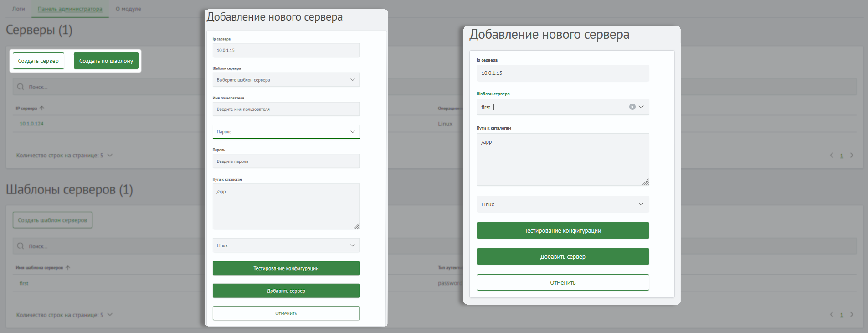
Task: Click the Создать шаблон серверов button
Action: tap(52, 220)
